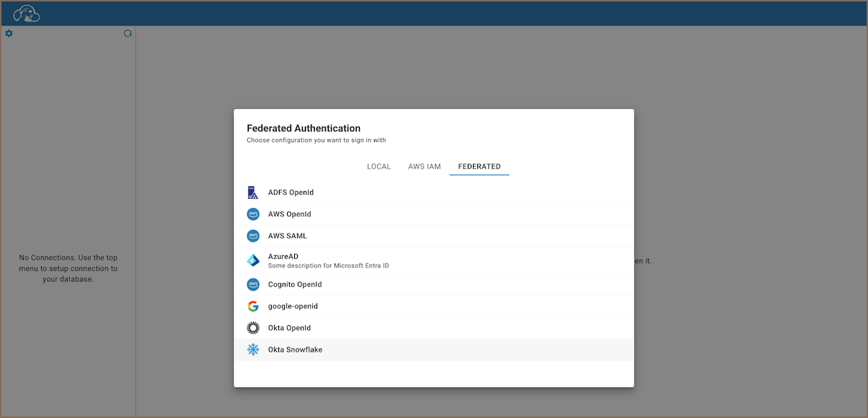
Task: Open settings via the gear icon
Action: (9, 34)
